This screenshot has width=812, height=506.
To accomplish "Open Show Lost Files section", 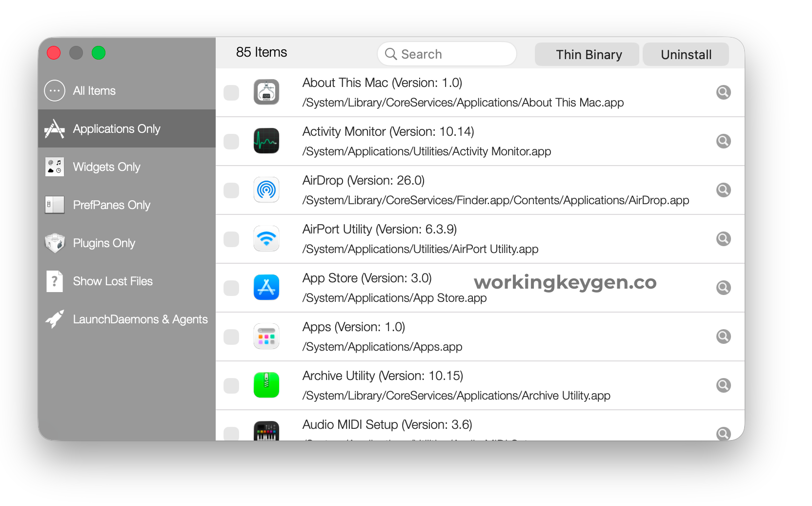I will [113, 281].
